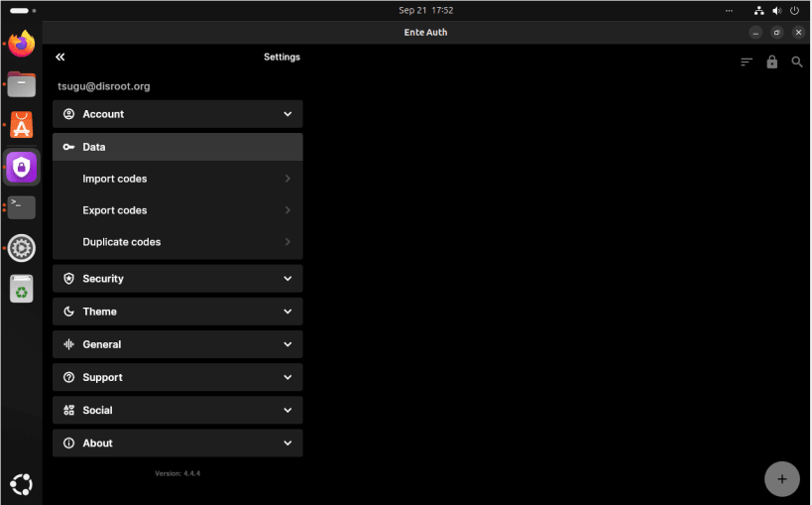Click the Import codes arrow
The image size is (812, 505).
tap(288, 179)
